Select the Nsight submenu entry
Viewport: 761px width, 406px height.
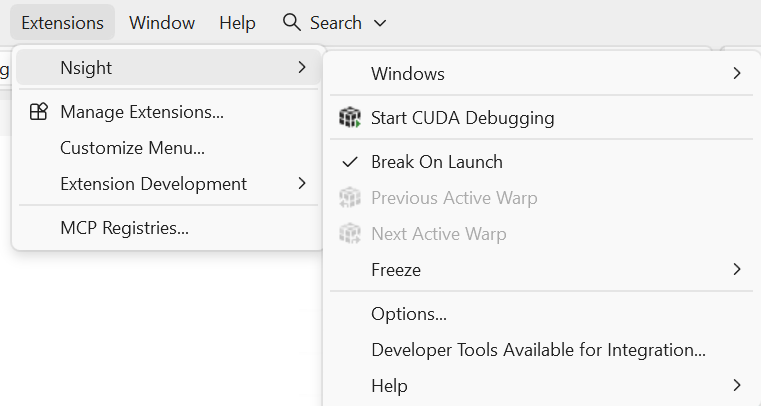click(x=168, y=67)
